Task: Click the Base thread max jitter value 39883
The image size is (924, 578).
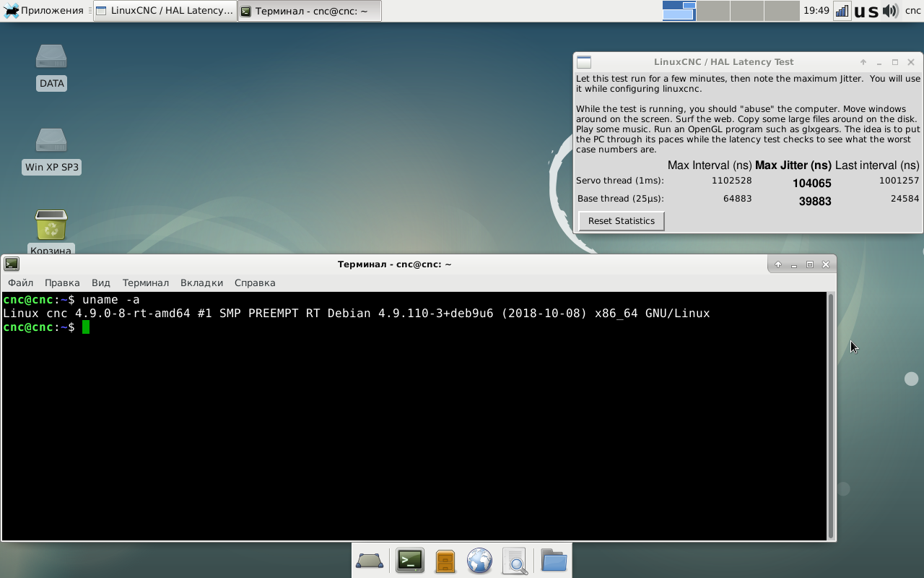Action: (815, 202)
